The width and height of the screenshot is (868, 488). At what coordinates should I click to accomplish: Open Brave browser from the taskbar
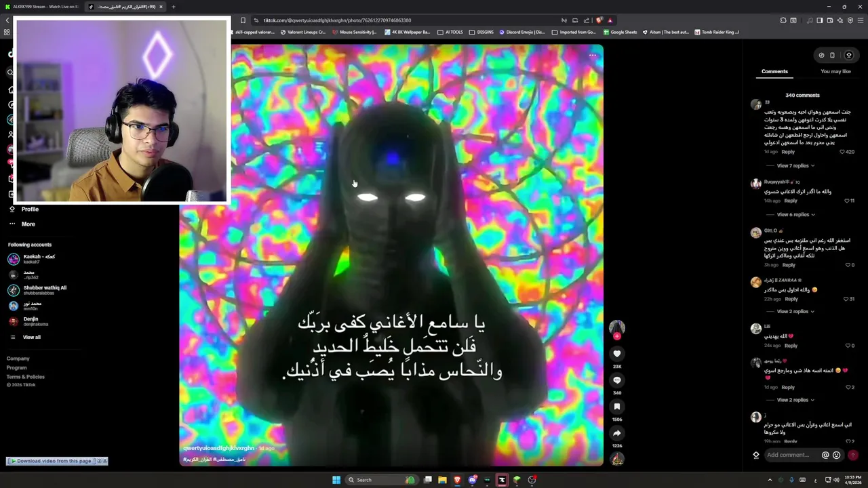(457, 480)
